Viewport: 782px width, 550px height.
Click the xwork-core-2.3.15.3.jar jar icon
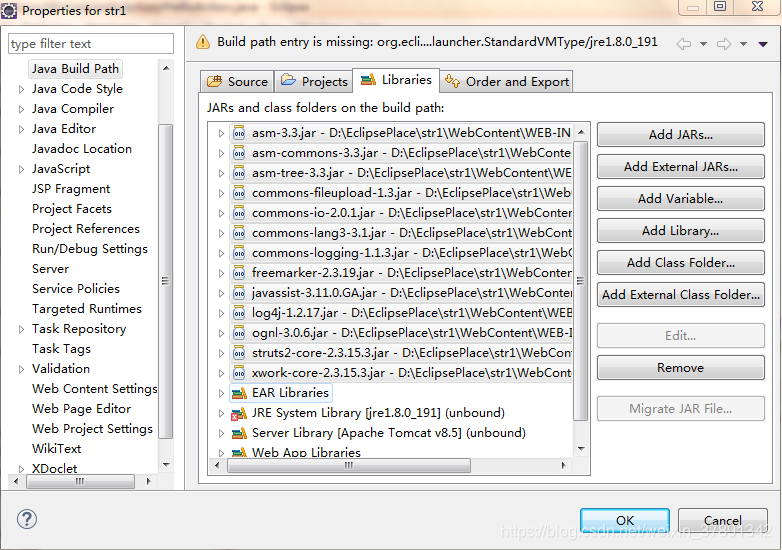pos(239,373)
